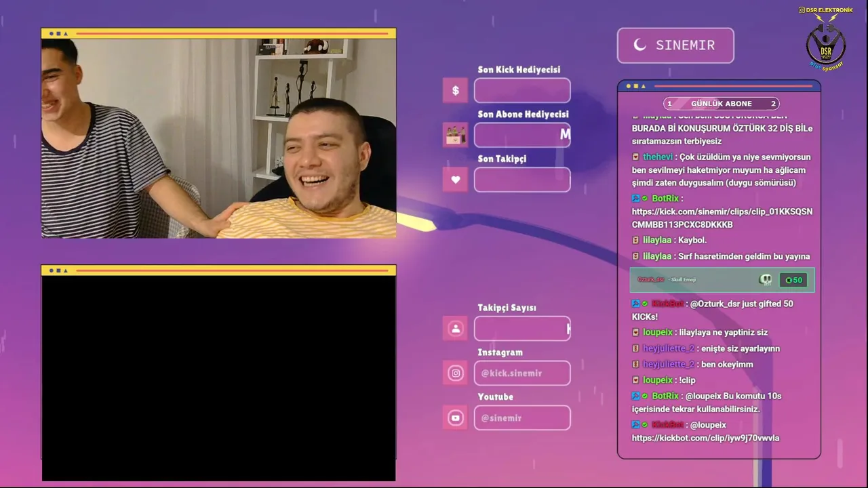
Task: Click the badge beside 'loupeix : !clip'
Action: (635, 380)
